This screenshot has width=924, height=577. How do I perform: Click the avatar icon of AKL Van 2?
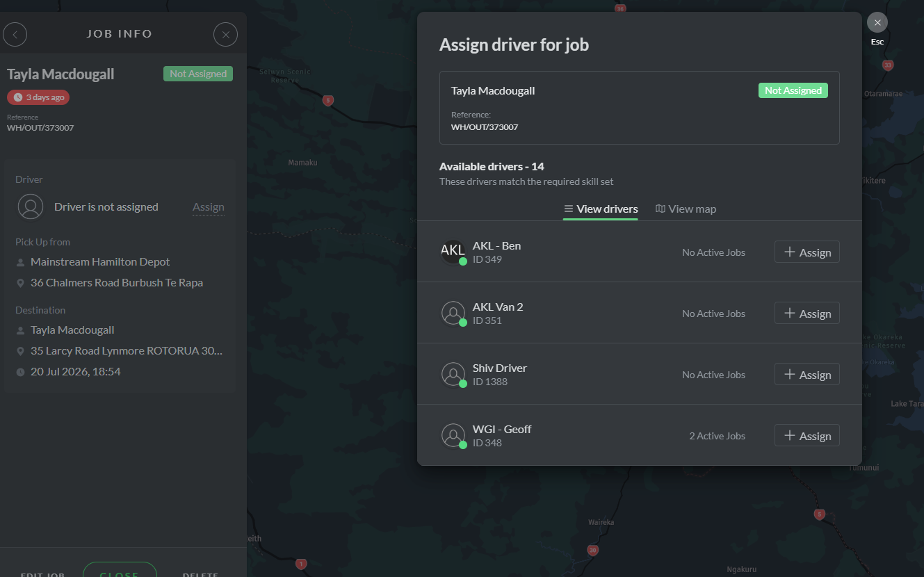pos(453,313)
